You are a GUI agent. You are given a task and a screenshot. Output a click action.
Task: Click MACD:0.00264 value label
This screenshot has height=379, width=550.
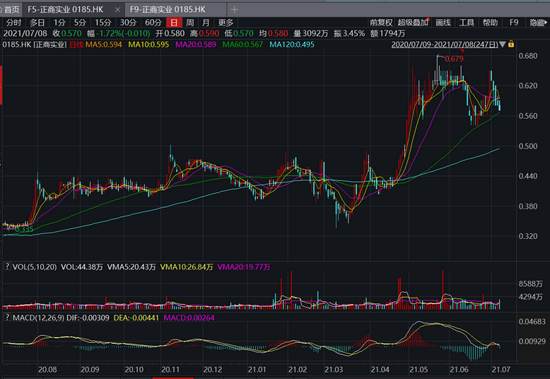click(x=189, y=318)
